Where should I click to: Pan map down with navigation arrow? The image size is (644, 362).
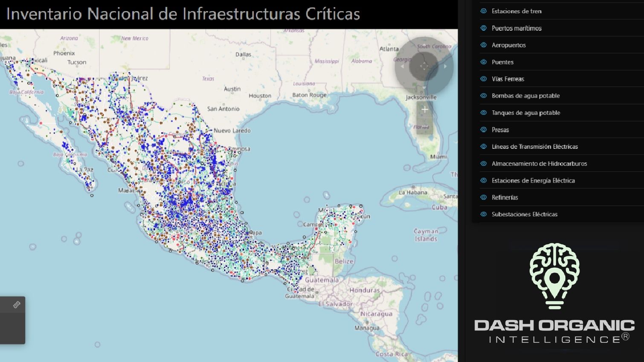[x=424, y=87]
